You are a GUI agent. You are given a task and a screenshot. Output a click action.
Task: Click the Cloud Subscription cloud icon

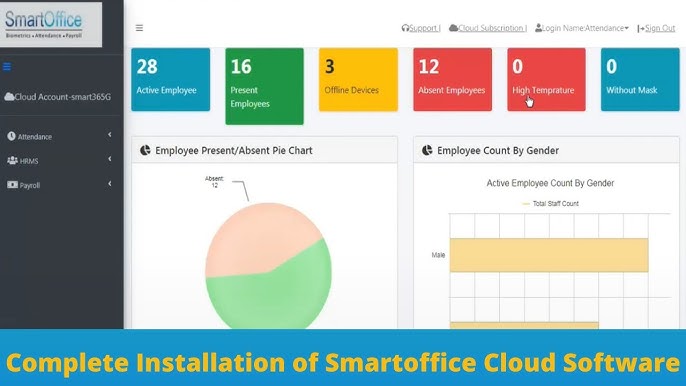click(453, 28)
